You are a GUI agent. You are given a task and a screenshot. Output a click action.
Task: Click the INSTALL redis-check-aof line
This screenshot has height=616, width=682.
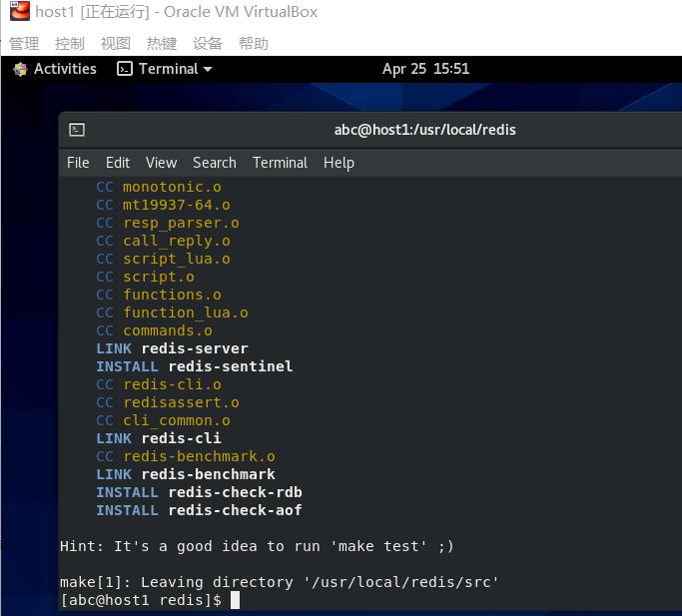[199, 510]
